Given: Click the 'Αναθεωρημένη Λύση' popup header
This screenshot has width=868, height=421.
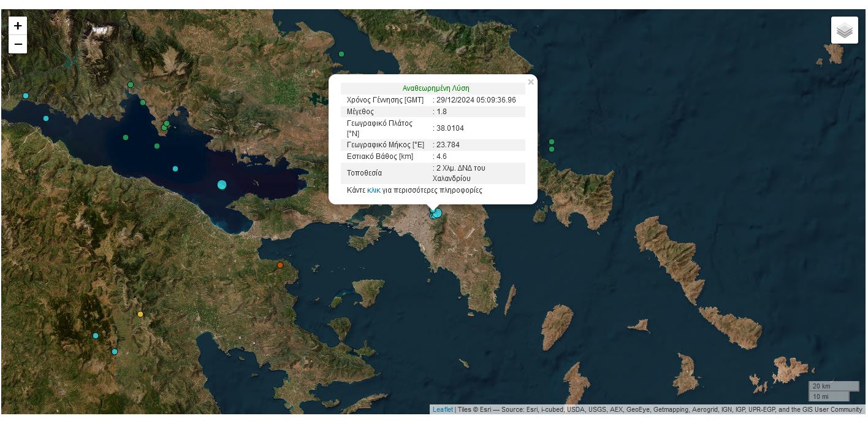Looking at the screenshot, I should click(435, 88).
